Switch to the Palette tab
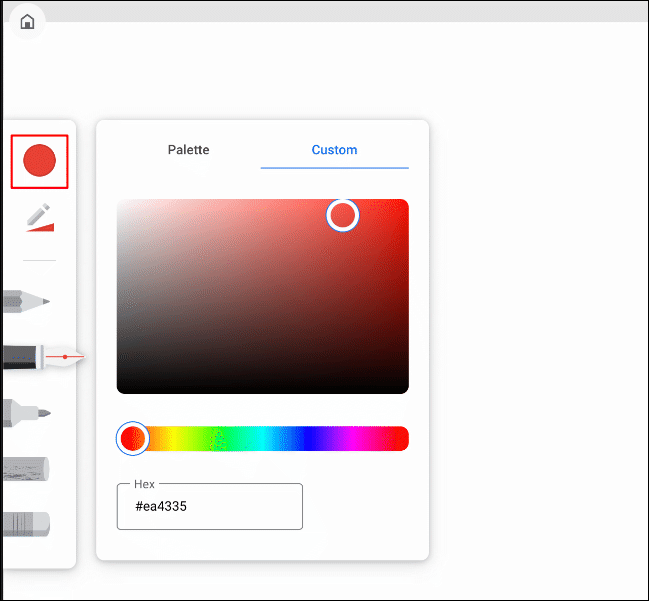Image resolution: width=649 pixels, height=601 pixels. click(188, 150)
